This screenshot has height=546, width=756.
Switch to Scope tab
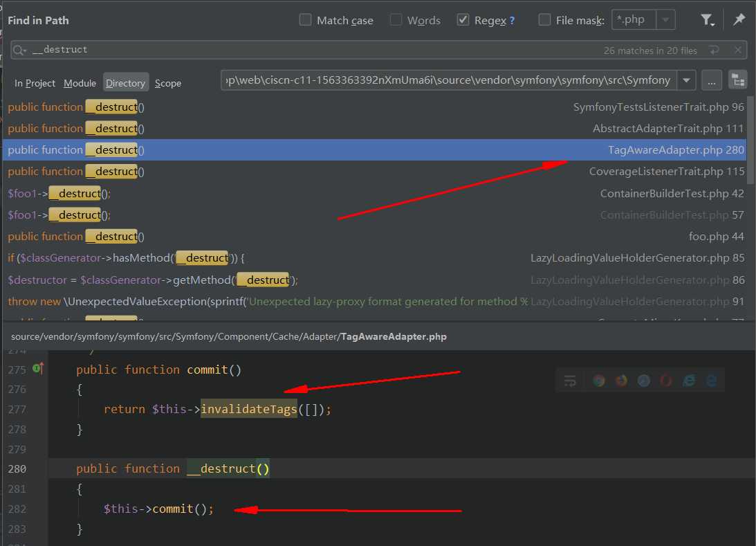click(x=168, y=84)
